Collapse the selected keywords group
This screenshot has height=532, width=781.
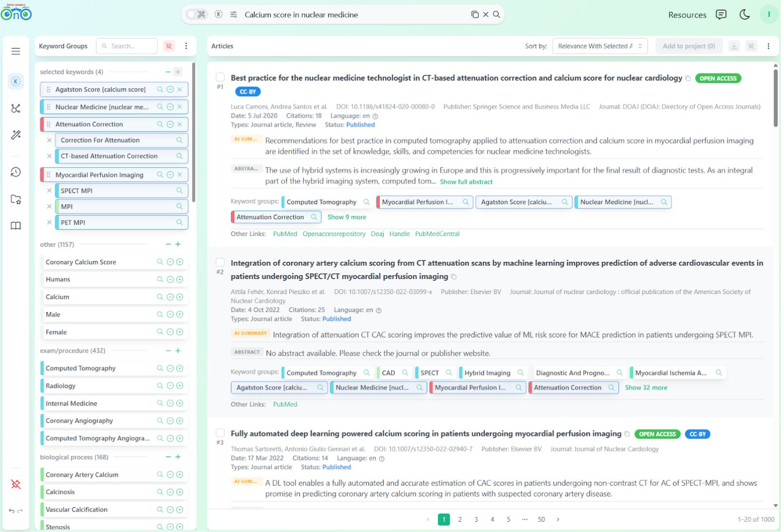168,72
